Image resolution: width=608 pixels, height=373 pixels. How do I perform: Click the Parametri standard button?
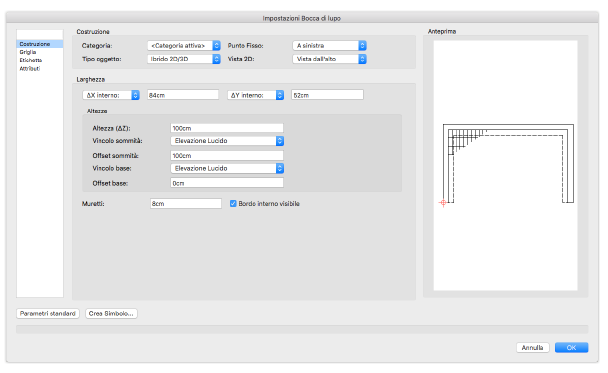(x=48, y=313)
